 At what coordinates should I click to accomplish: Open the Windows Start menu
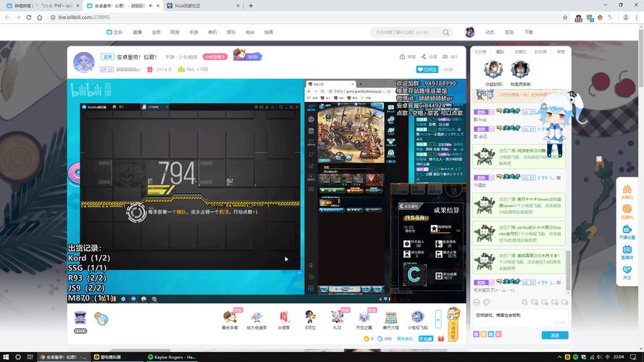[6, 357]
